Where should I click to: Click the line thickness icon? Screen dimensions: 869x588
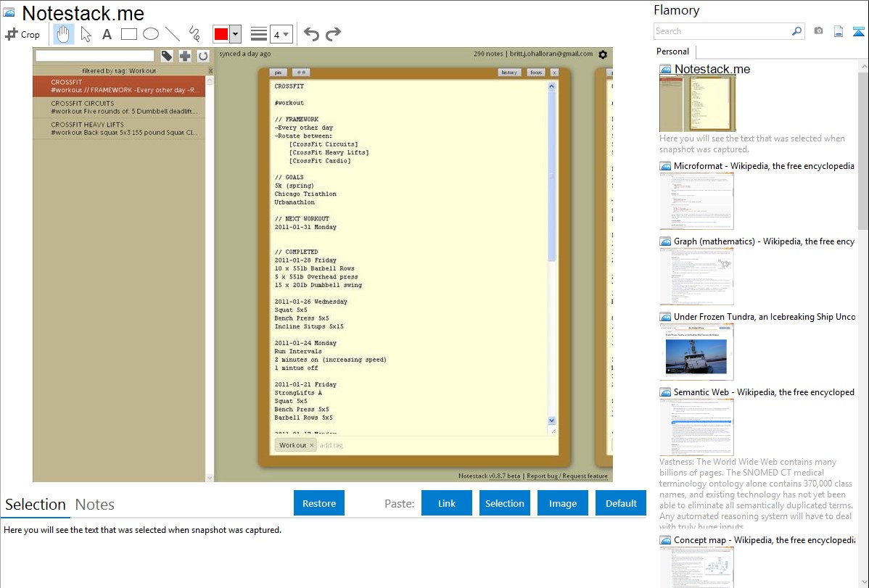click(259, 34)
